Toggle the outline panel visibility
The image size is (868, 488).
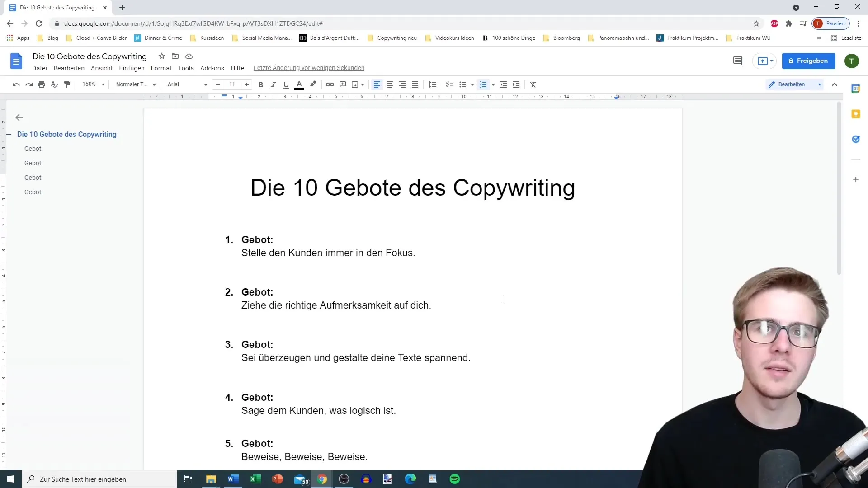19,117
